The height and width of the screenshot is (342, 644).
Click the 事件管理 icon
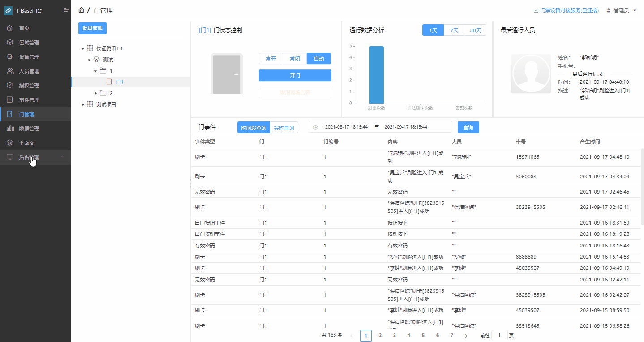point(10,100)
